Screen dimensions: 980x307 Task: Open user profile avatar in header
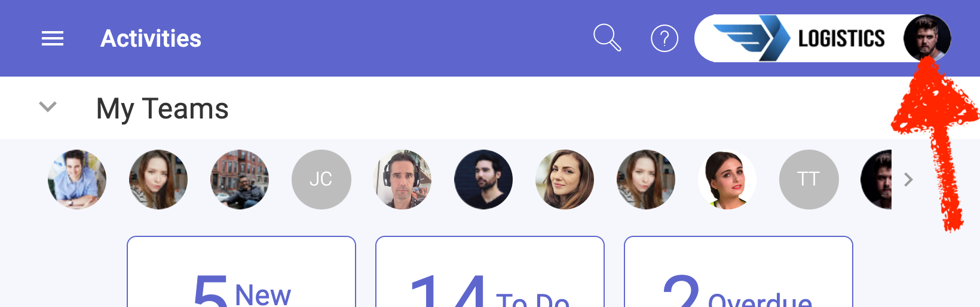(927, 38)
